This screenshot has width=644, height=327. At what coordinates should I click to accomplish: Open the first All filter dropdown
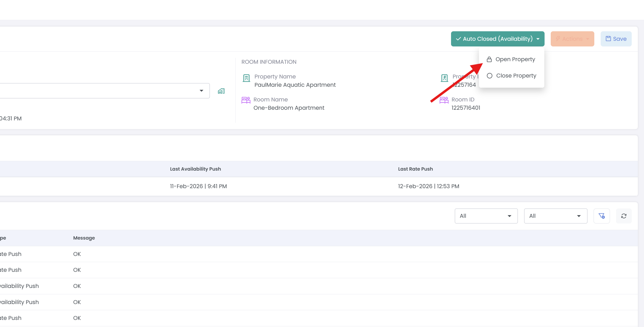(x=486, y=216)
